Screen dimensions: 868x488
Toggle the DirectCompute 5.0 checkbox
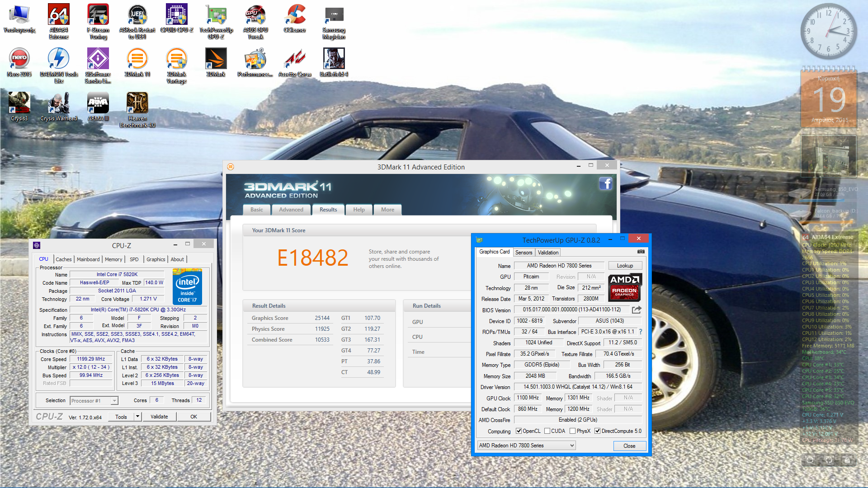coord(597,431)
